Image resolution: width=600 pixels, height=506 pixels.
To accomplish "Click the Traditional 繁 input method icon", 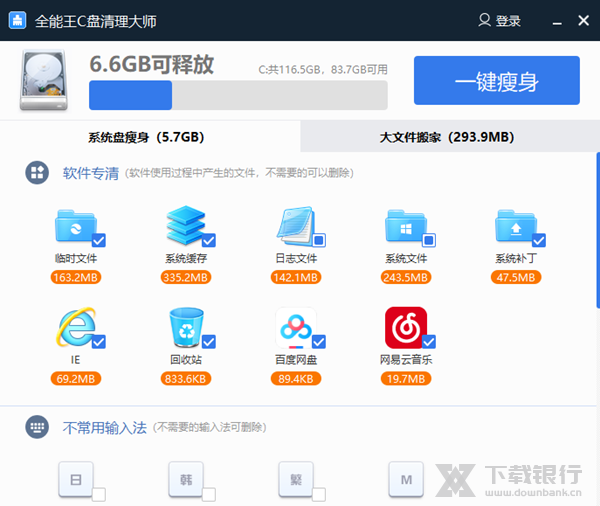I will point(296,479).
